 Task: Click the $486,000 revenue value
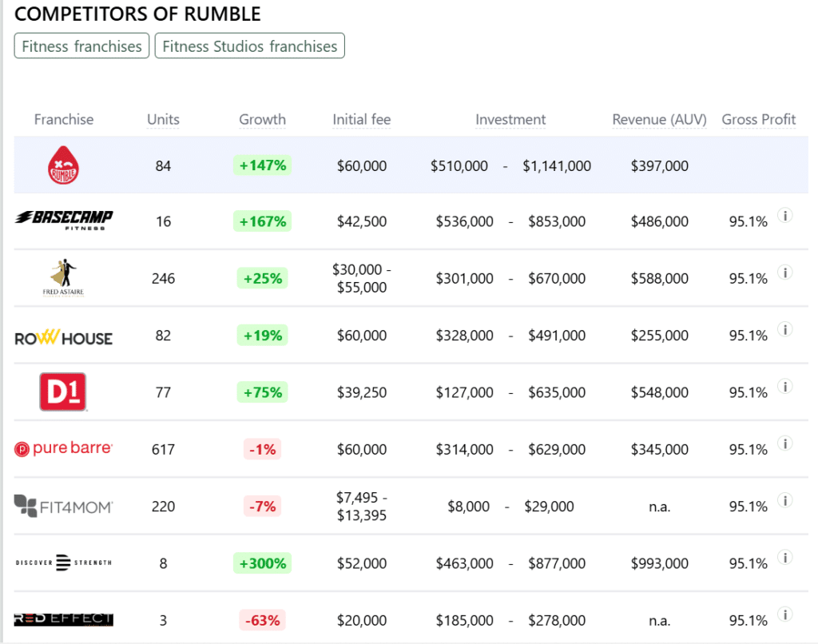(659, 221)
